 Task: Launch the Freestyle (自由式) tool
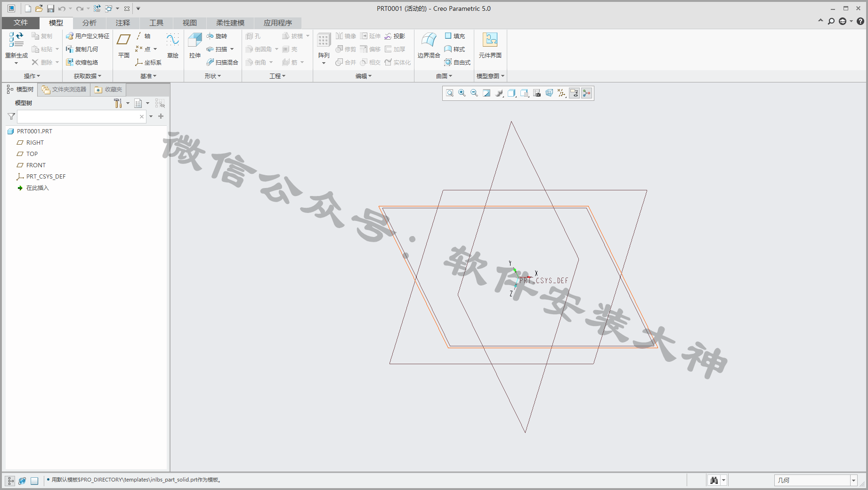point(457,62)
